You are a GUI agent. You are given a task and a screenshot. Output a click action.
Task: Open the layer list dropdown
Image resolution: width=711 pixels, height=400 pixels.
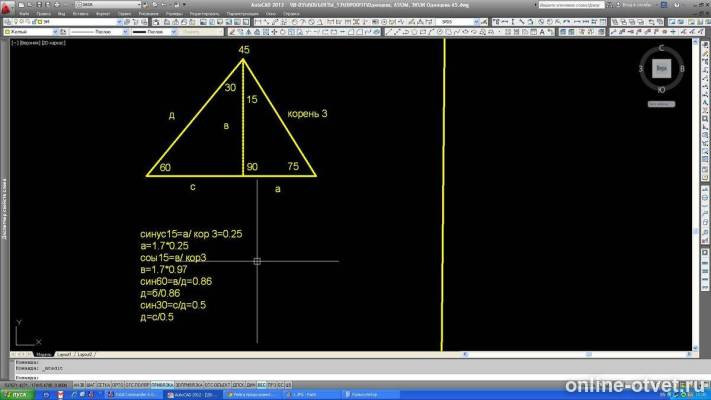point(119,22)
